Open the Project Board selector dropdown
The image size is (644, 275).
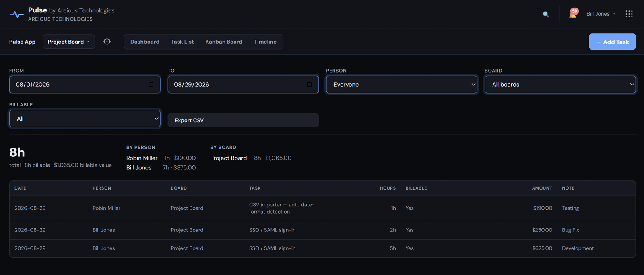pos(69,42)
